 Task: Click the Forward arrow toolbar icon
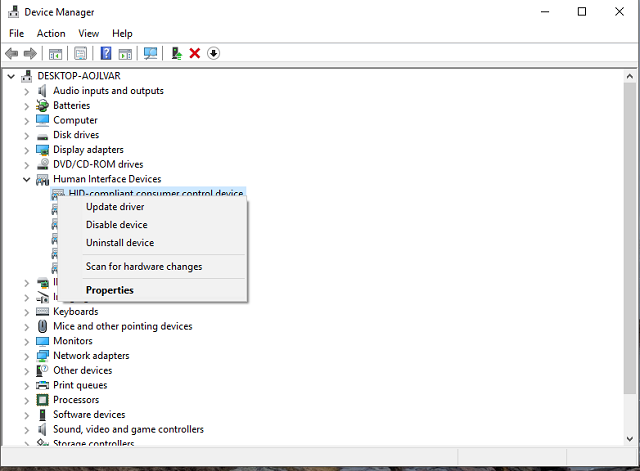(30, 53)
